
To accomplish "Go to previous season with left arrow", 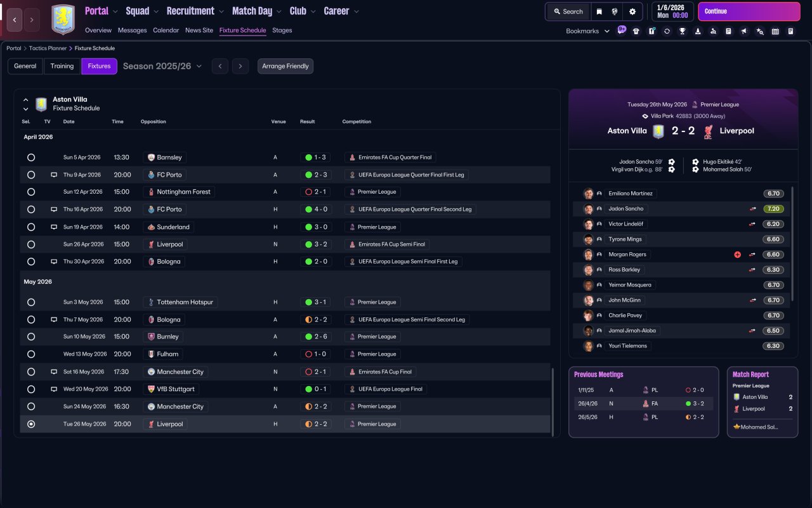I will (x=220, y=66).
